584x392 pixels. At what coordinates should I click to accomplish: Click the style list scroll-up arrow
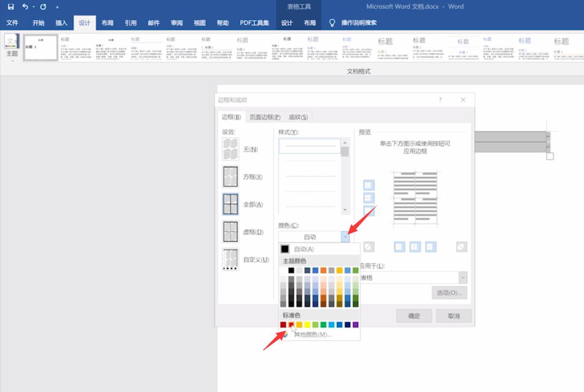[x=345, y=143]
